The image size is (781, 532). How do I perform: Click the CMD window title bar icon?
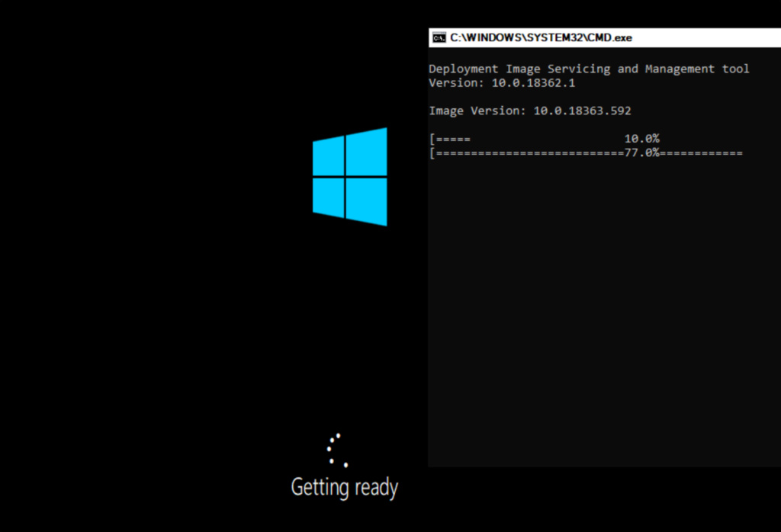[439, 38]
